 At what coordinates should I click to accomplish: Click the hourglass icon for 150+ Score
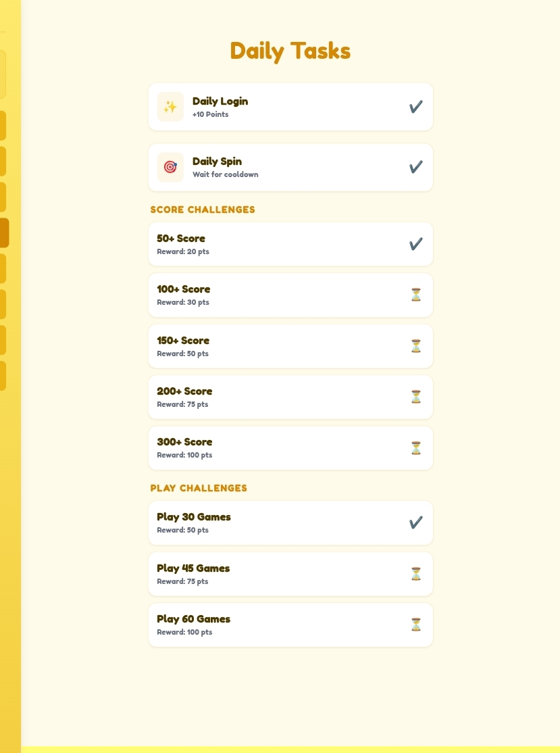pos(416,346)
